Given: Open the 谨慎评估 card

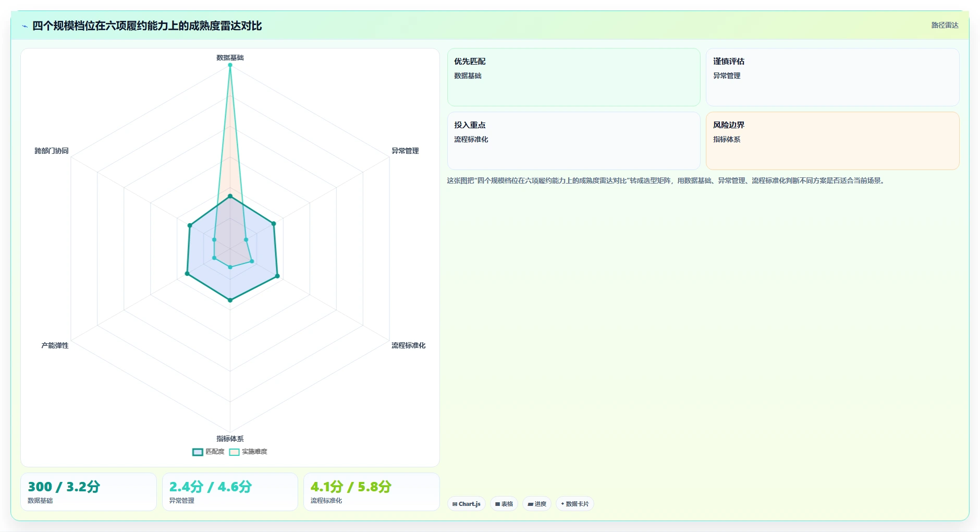Looking at the screenshot, I should coord(832,77).
